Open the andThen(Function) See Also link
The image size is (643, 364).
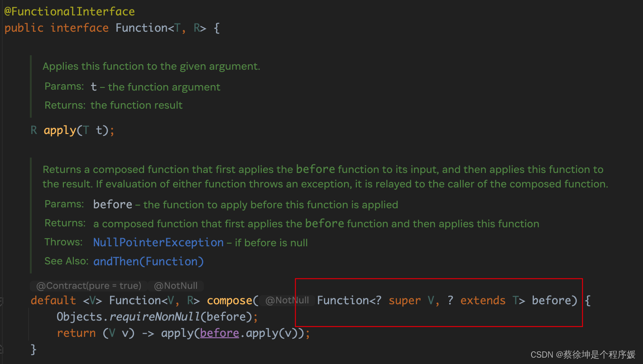pyautogui.click(x=149, y=262)
